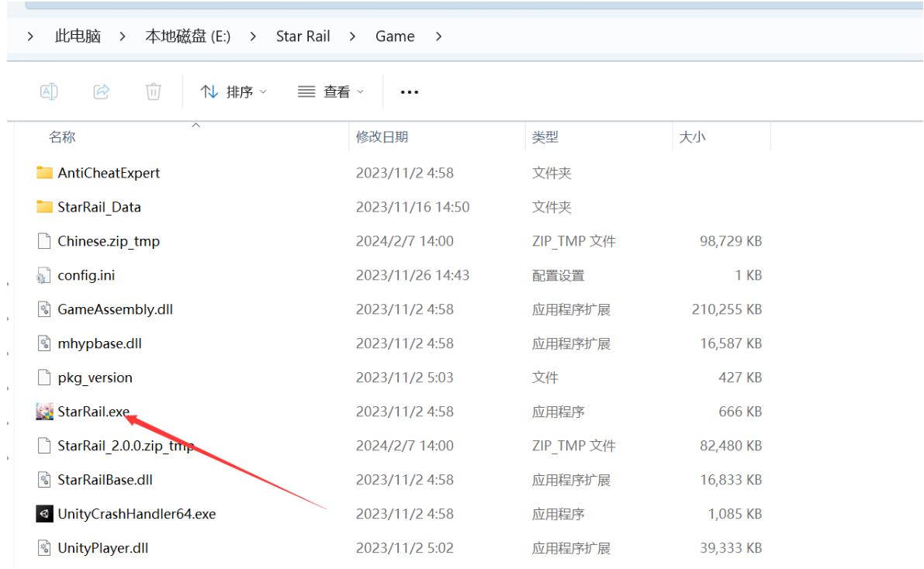The width and height of the screenshot is (924, 569).
Task: Click the 82,480 KB size value
Action: [x=731, y=445]
